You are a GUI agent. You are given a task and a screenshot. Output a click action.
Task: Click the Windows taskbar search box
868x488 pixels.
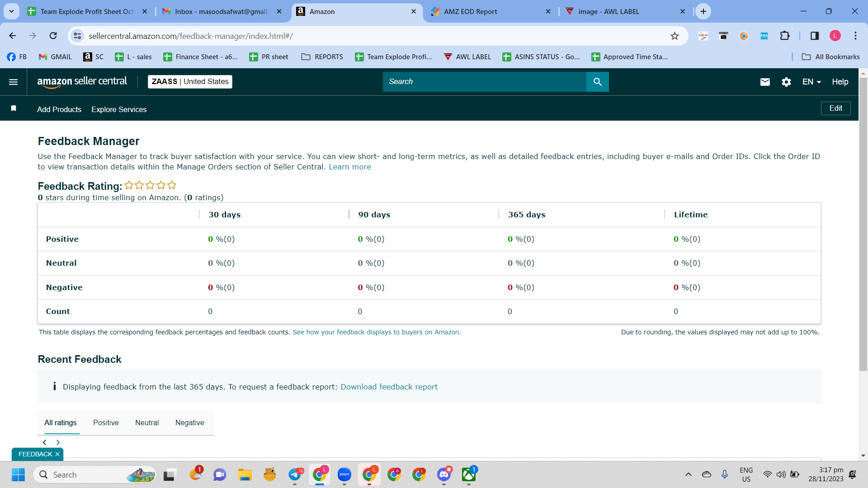click(95, 474)
